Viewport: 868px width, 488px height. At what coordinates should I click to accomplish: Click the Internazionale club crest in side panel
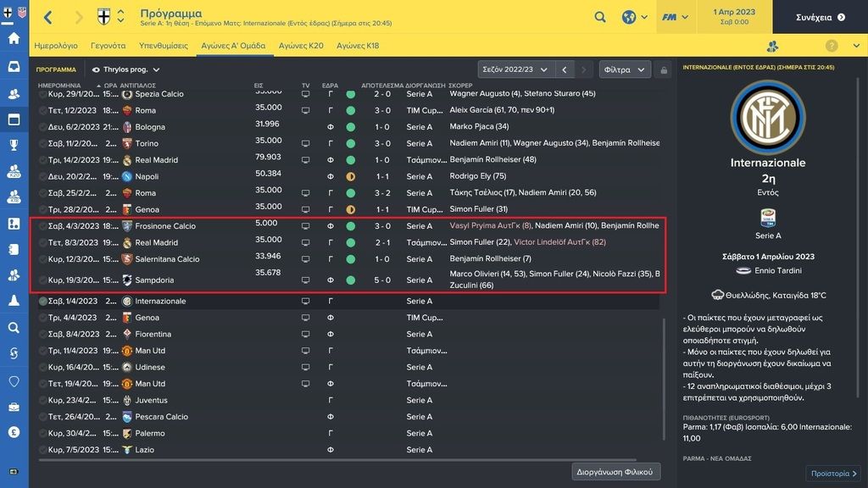(x=768, y=117)
